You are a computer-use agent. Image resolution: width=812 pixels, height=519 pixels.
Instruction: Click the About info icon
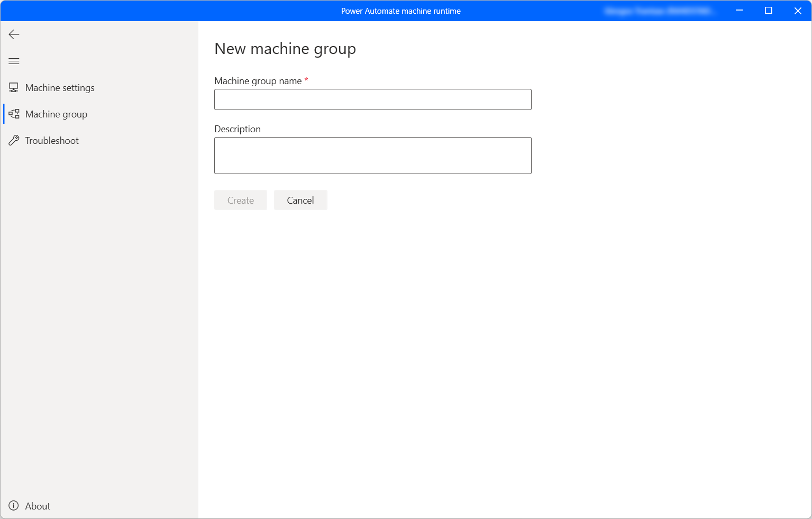coord(14,506)
